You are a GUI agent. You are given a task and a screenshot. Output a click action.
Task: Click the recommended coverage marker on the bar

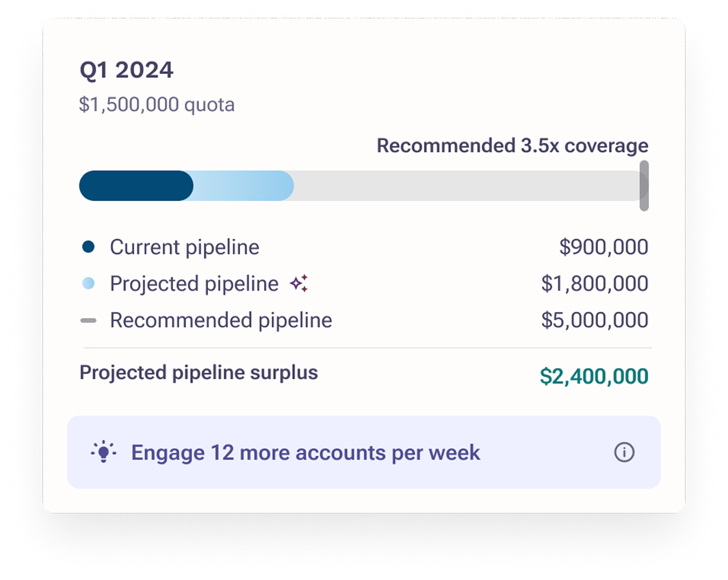[643, 185]
